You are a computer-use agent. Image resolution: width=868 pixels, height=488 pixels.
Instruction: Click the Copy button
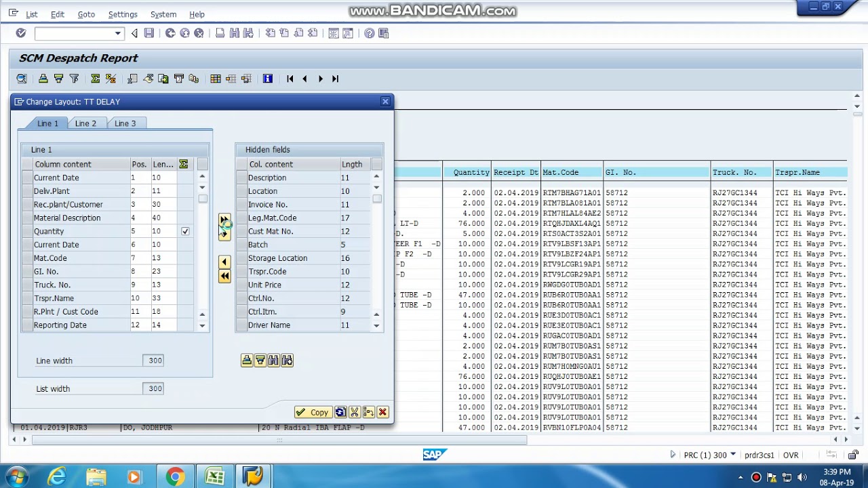coord(313,412)
